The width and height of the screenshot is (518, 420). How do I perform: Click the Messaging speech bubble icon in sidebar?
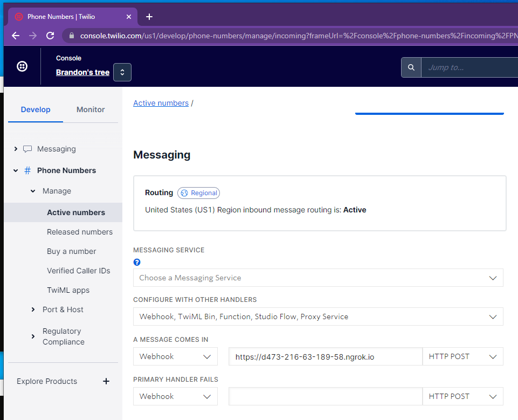(x=27, y=149)
